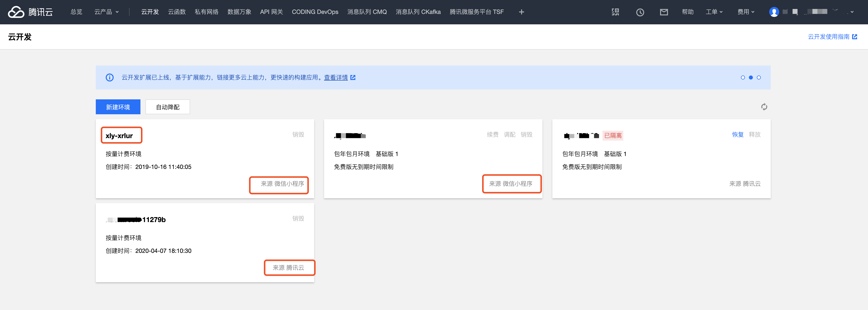The image size is (868, 310).
Task: Expand the 费用 dropdown
Action: click(746, 12)
